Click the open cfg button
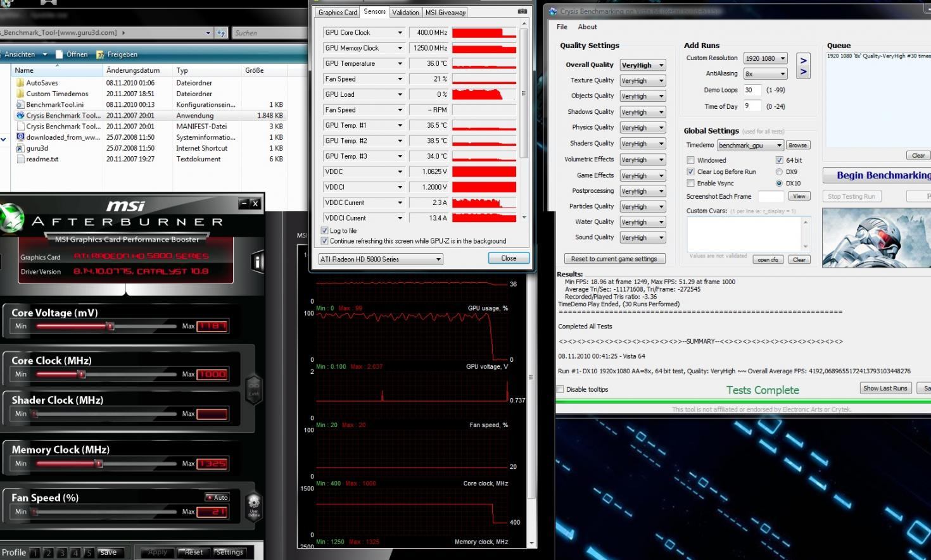931x560 pixels. click(768, 259)
